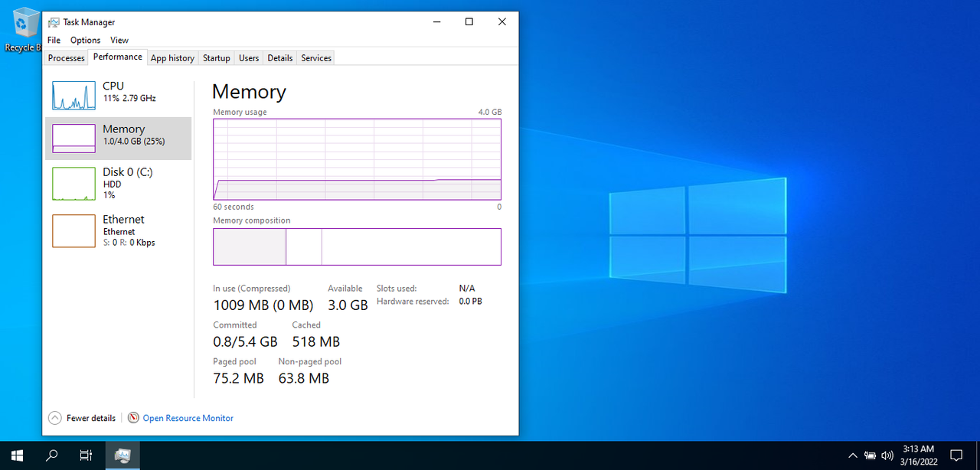Click the 4.0 GB capacity label
Screen dimensions: 980x470
point(490,112)
